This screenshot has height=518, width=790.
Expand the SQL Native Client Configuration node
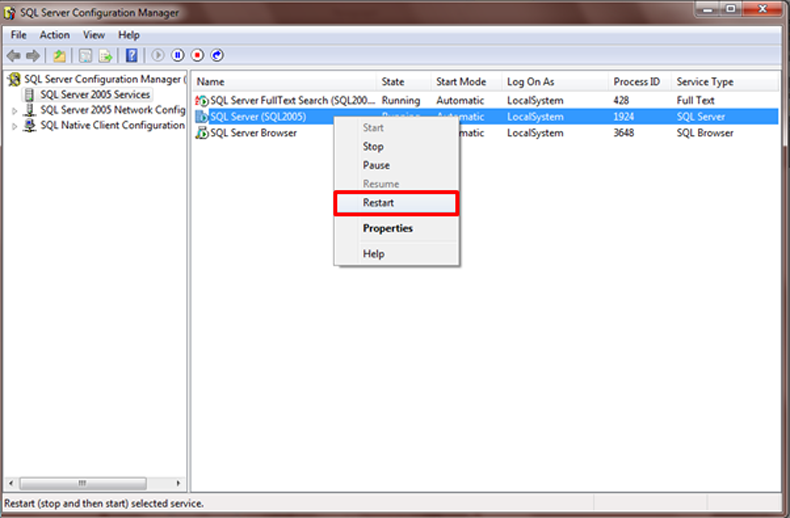(x=14, y=126)
